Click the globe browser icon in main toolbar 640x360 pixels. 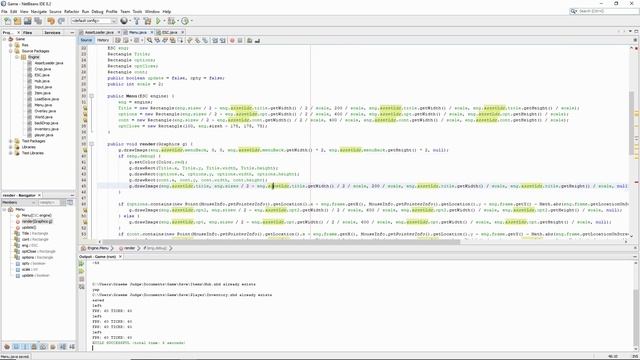click(124, 21)
